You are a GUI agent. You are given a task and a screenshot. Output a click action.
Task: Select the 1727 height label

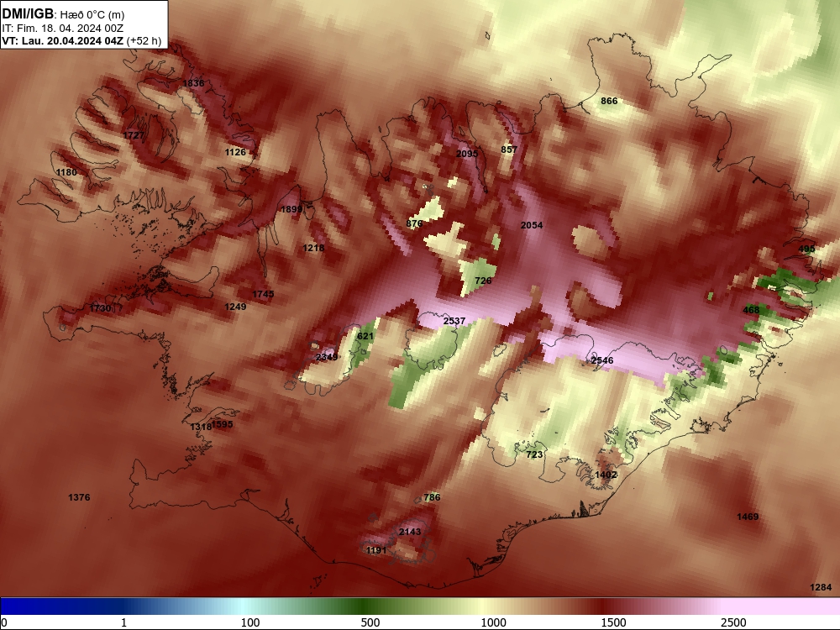134,135
